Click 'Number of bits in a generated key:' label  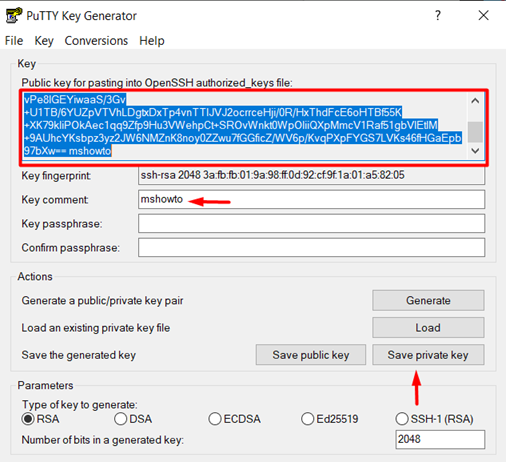(103, 440)
